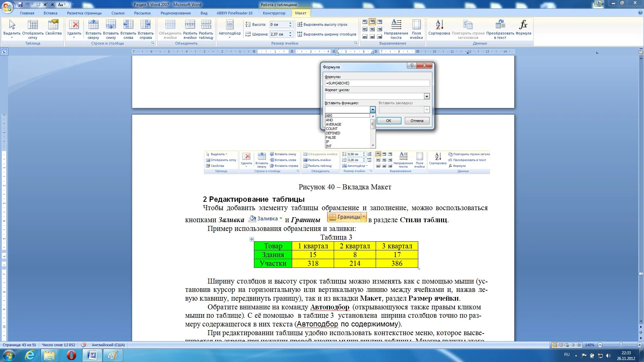Collapse the Insert function dropdown arrow
The width and height of the screenshot is (644, 362).
click(372, 110)
